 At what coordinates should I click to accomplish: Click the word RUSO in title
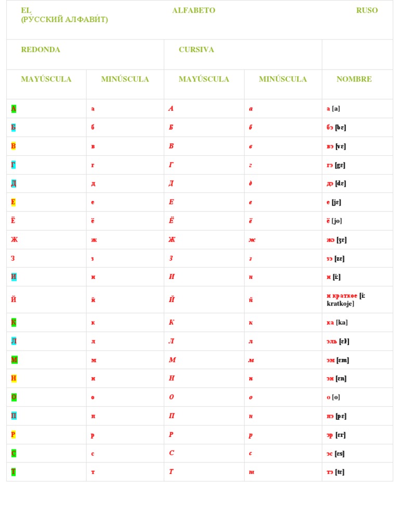tap(367, 10)
